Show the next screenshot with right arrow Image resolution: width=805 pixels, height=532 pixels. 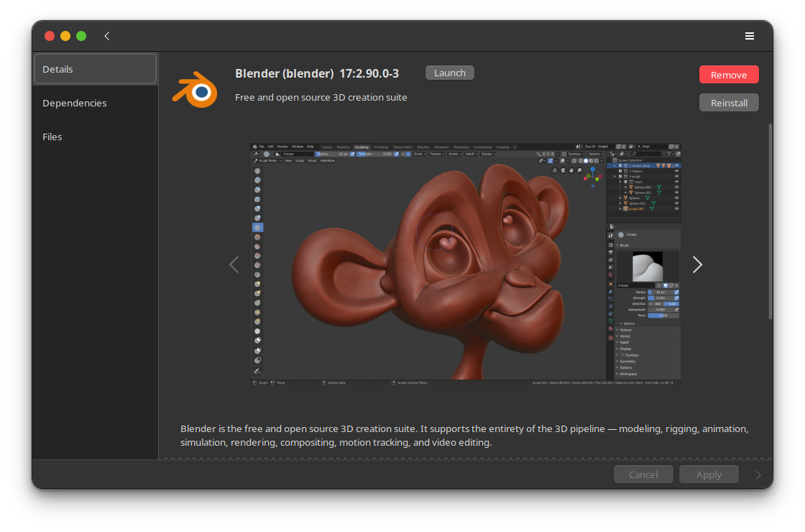tap(697, 265)
